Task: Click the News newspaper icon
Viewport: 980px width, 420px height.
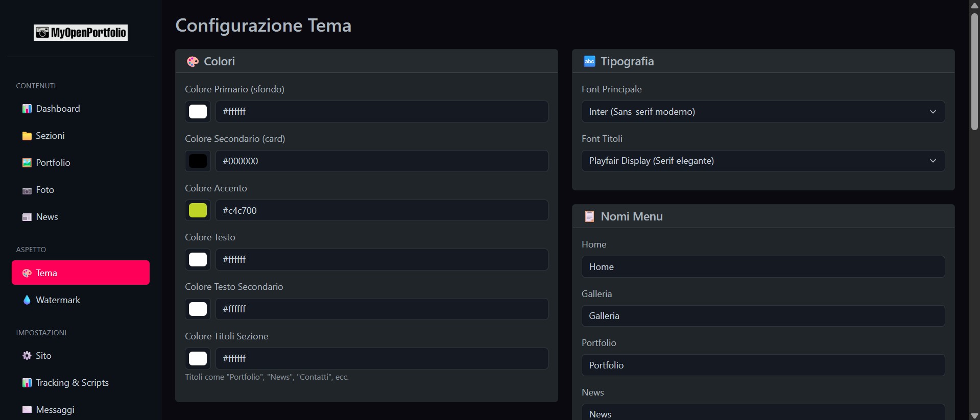Action: (x=27, y=217)
